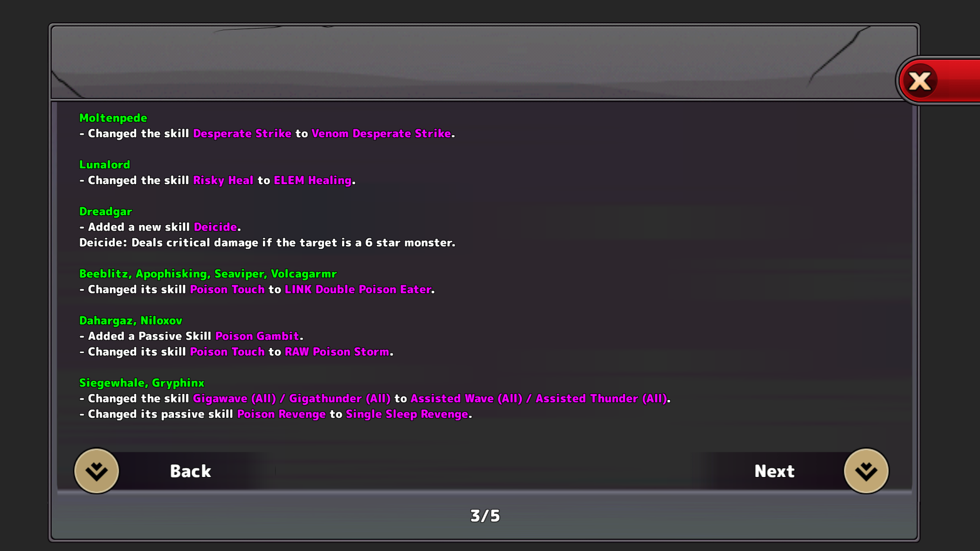The width and height of the screenshot is (980, 551).
Task: Click the RAW Poison Storm skill
Action: pos(337,352)
